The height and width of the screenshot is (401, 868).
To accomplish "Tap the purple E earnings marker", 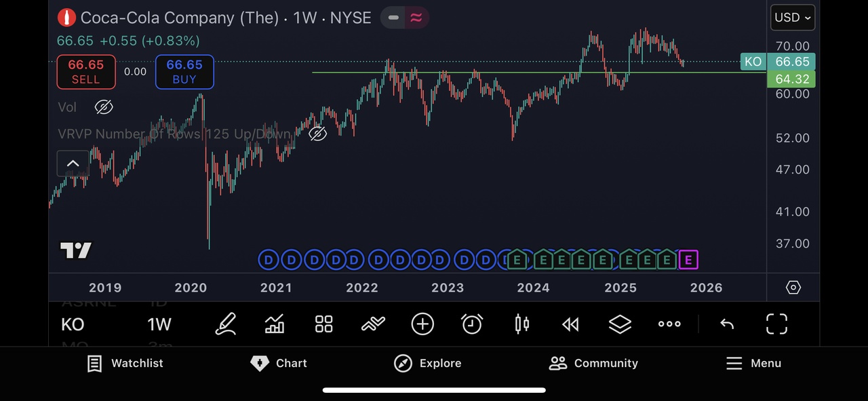I will point(688,259).
